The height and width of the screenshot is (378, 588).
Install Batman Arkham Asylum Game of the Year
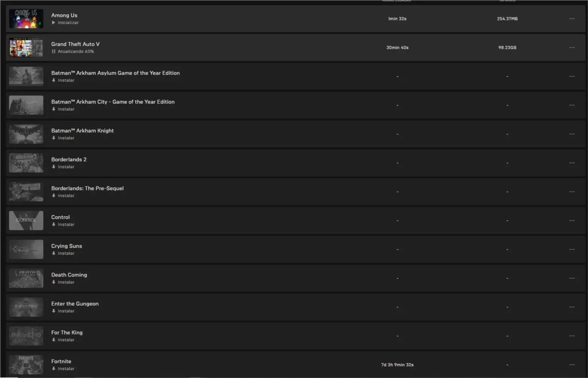coord(63,80)
